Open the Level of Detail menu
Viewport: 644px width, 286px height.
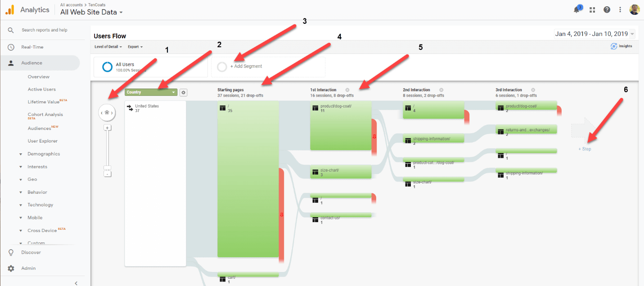point(108,47)
